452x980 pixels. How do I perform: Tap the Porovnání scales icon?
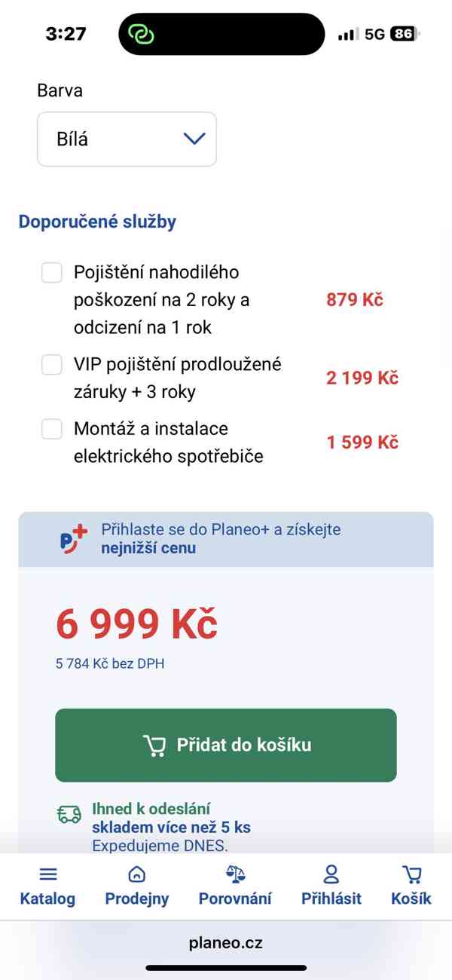(234, 874)
